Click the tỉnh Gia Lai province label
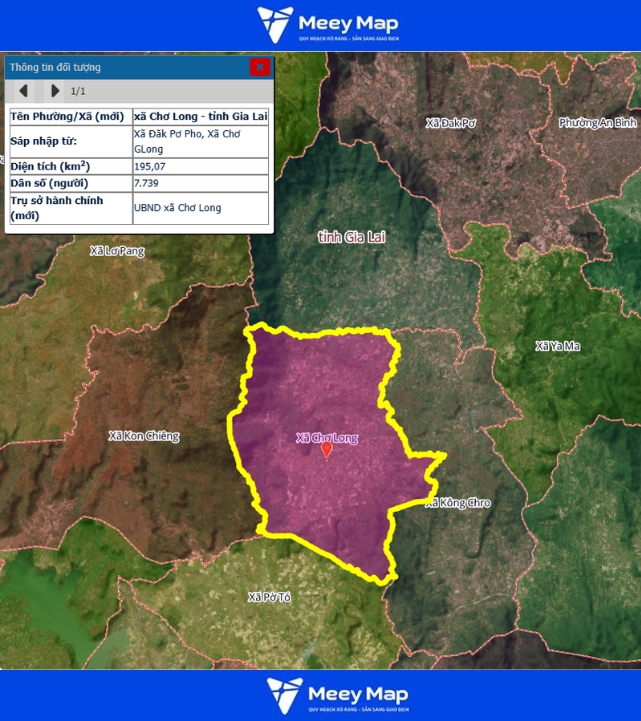This screenshot has height=721, width=641. (x=351, y=237)
